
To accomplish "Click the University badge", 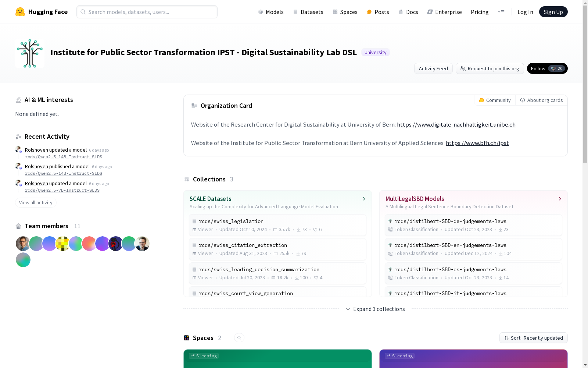I will pyautogui.click(x=375, y=52).
